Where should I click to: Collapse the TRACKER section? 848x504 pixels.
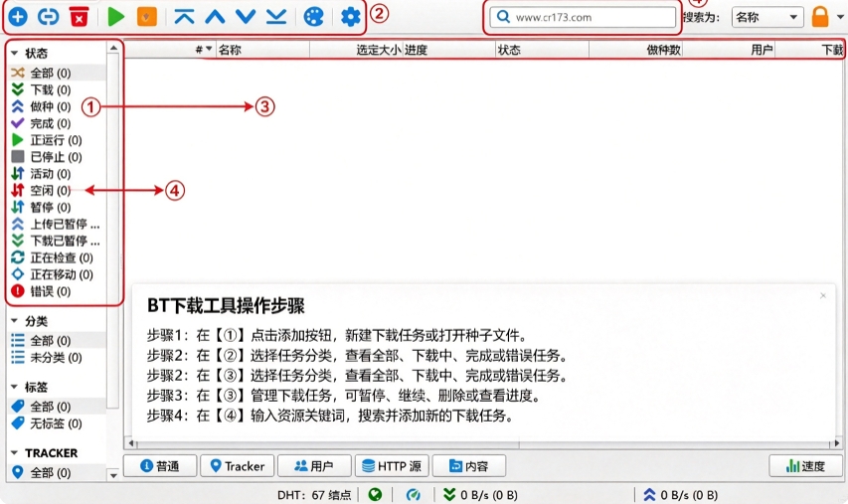click(15, 452)
